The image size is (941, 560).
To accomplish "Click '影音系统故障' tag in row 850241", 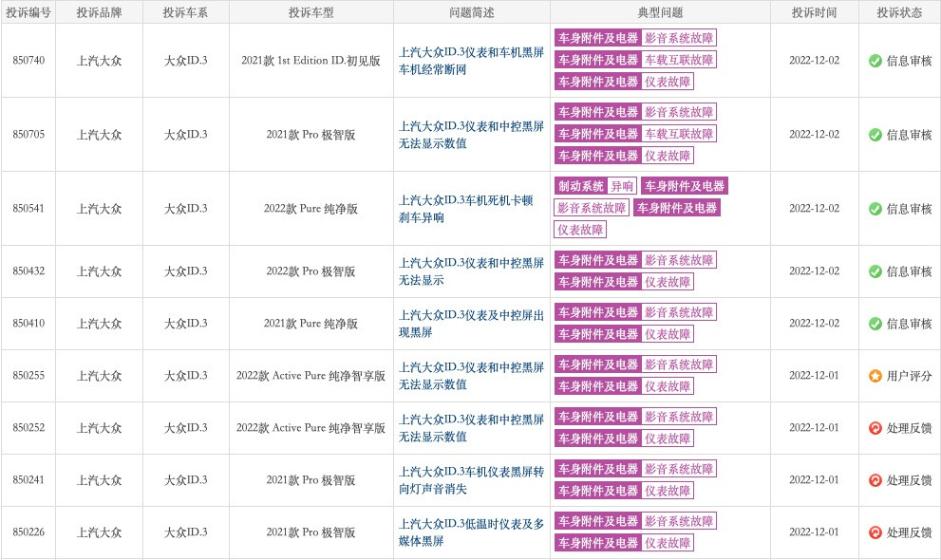I will tap(679, 469).
